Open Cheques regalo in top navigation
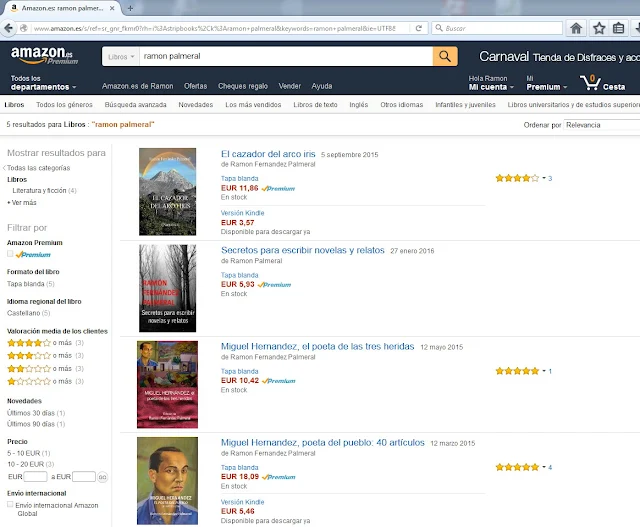The image size is (640, 527). point(243,86)
